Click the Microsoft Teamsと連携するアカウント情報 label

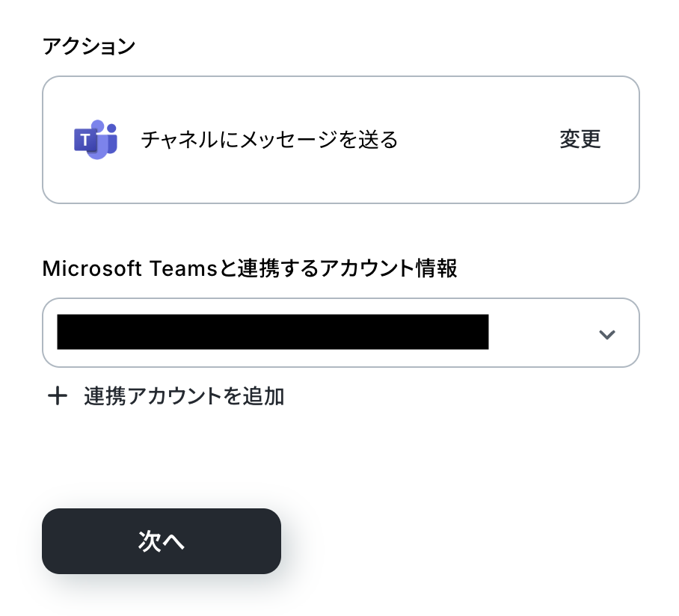pos(250,268)
